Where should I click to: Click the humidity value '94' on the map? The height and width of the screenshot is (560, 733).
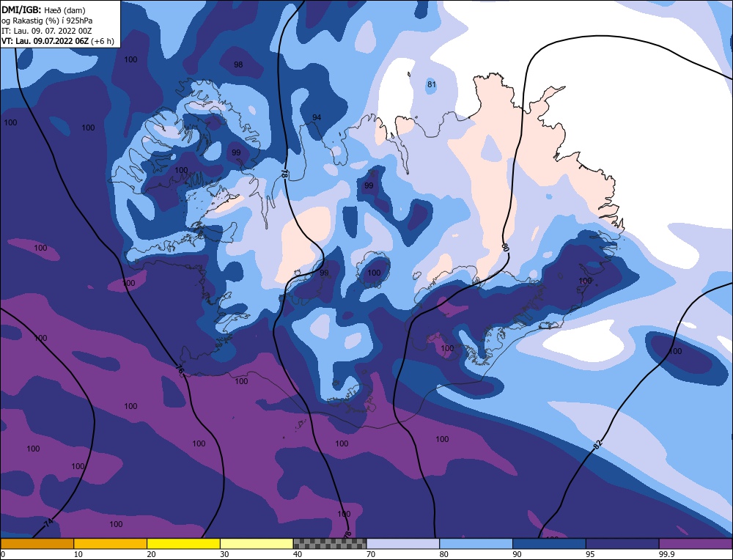(317, 117)
